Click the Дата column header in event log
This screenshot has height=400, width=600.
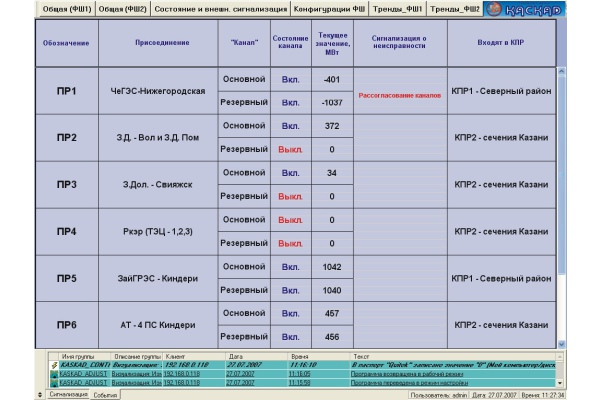click(236, 355)
